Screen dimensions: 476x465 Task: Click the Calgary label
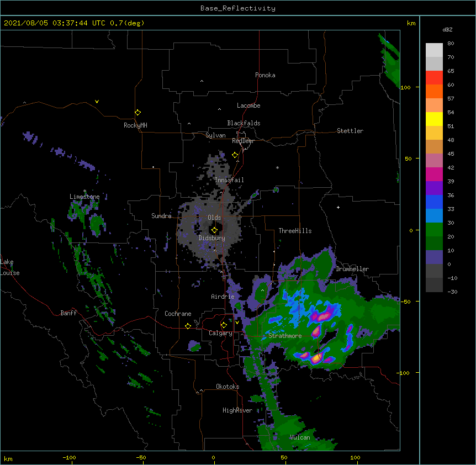(220, 333)
